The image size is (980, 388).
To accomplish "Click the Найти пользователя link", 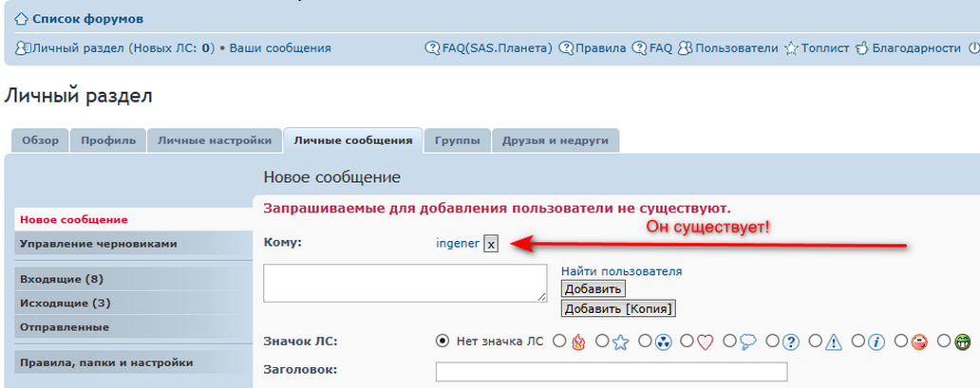I will 621,271.
